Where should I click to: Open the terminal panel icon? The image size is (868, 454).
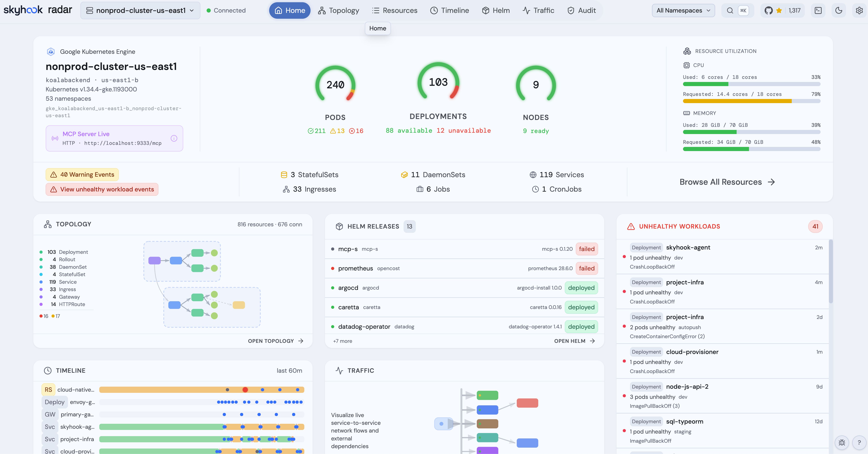point(818,10)
